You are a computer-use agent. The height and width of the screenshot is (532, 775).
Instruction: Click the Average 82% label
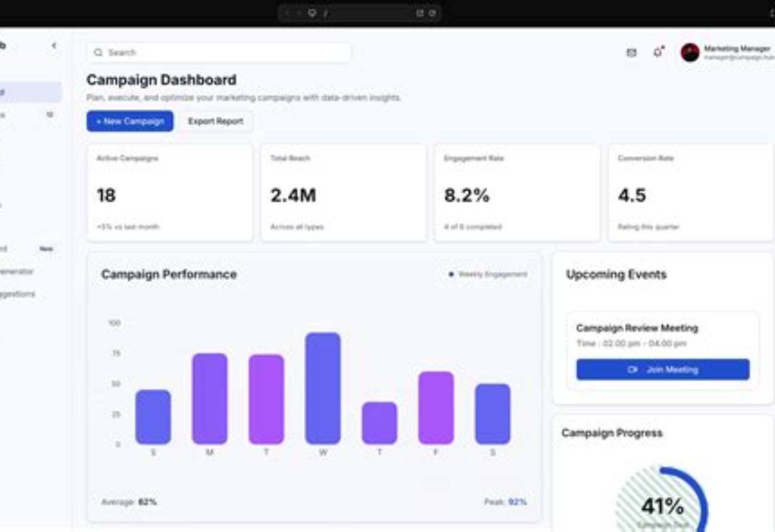[x=129, y=501]
